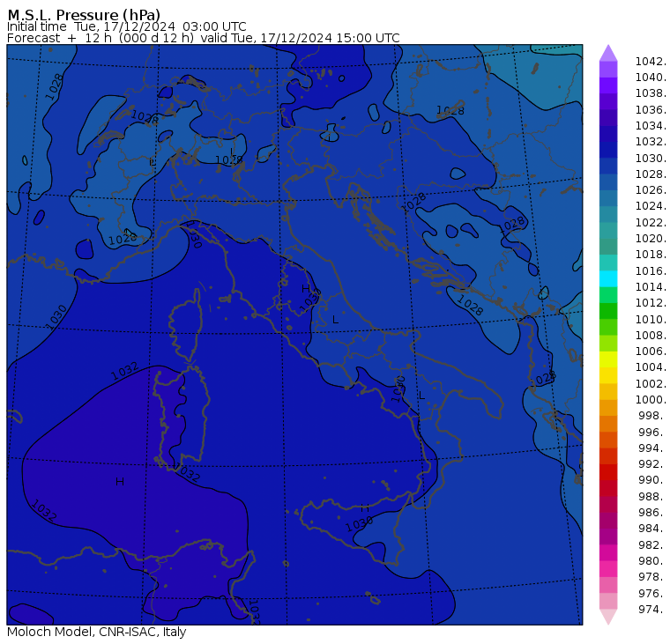This screenshot has width=670, height=644.
Task: Click the legend label "1036."
Action: (x=651, y=110)
